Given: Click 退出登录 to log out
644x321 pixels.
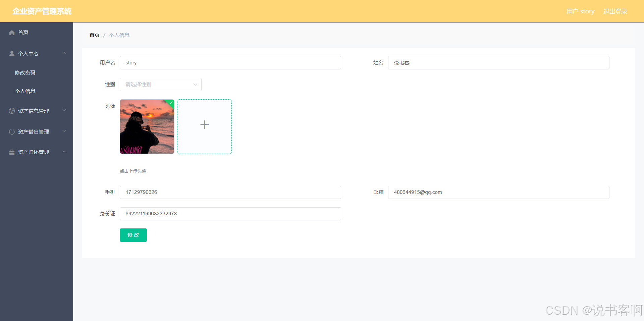Looking at the screenshot, I should [x=615, y=11].
